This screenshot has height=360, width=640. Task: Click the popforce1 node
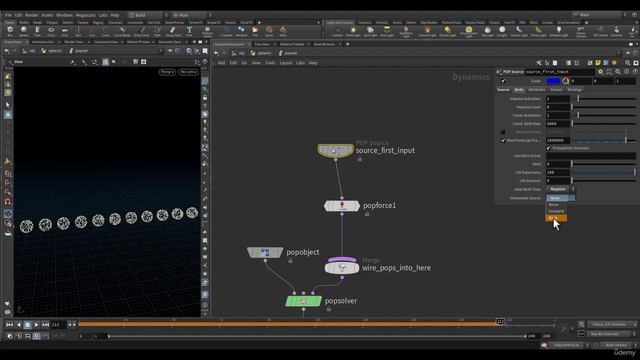(342, 206)
